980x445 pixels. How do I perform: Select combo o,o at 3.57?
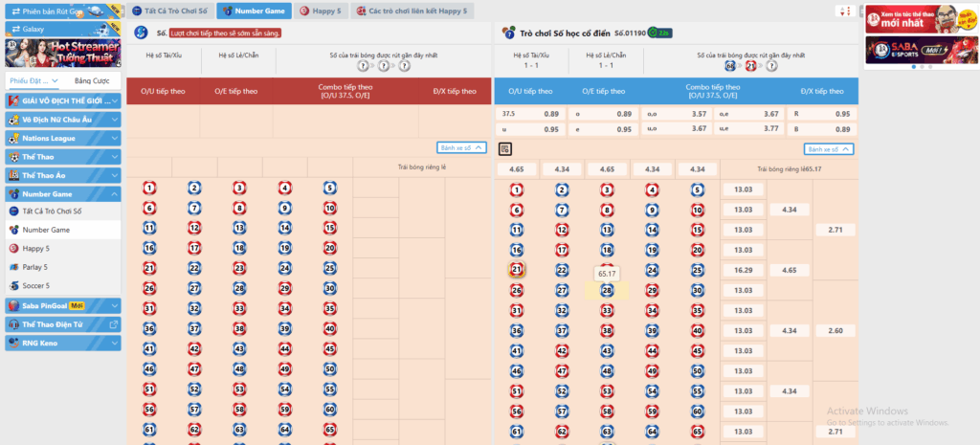point(677,114)
